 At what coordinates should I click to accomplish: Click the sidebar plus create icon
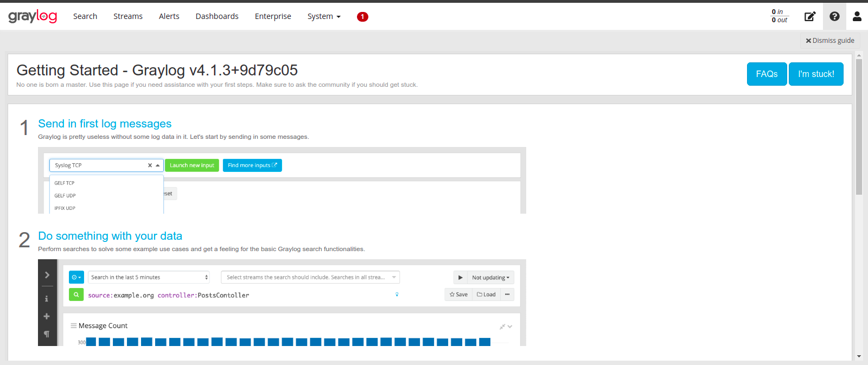(x=47, y=316)
